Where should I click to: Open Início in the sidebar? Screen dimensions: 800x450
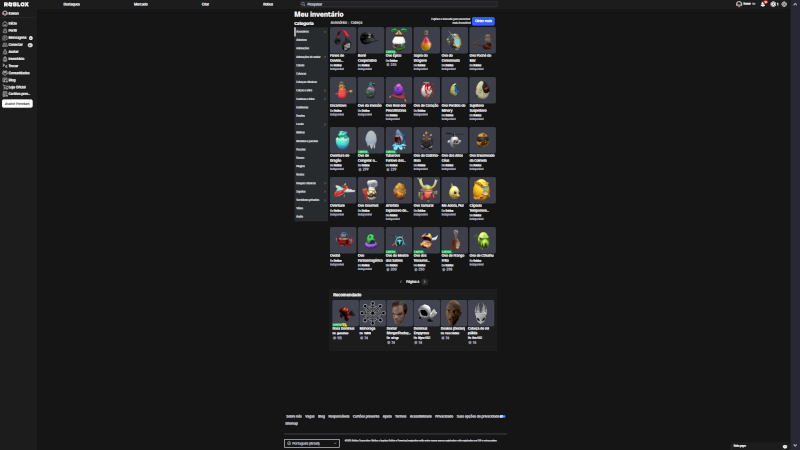tap(10, 23)
